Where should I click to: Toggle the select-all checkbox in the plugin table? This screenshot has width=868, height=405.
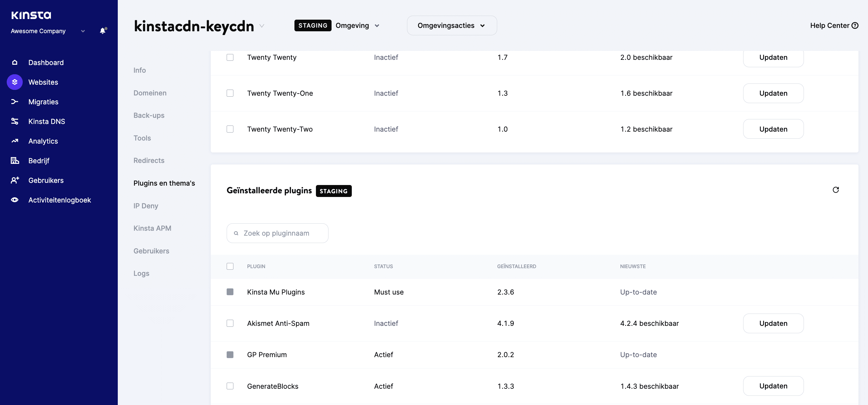[230, 266]
